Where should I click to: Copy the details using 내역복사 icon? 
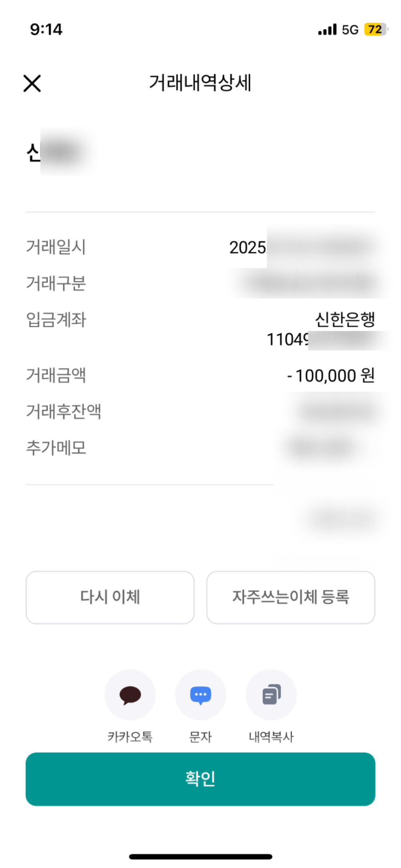(271, 694)
